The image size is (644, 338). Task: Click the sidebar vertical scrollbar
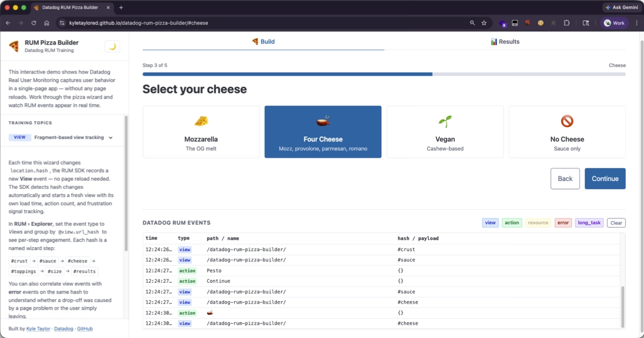pos(126,182)
